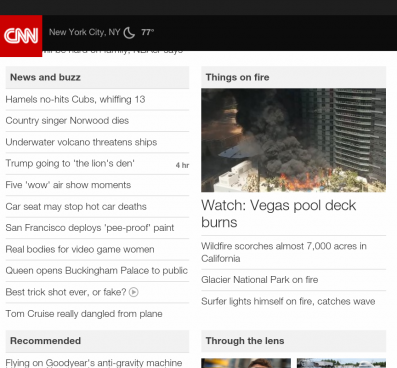Open 'Surfer lights himself on fire' story

[288, 301]
